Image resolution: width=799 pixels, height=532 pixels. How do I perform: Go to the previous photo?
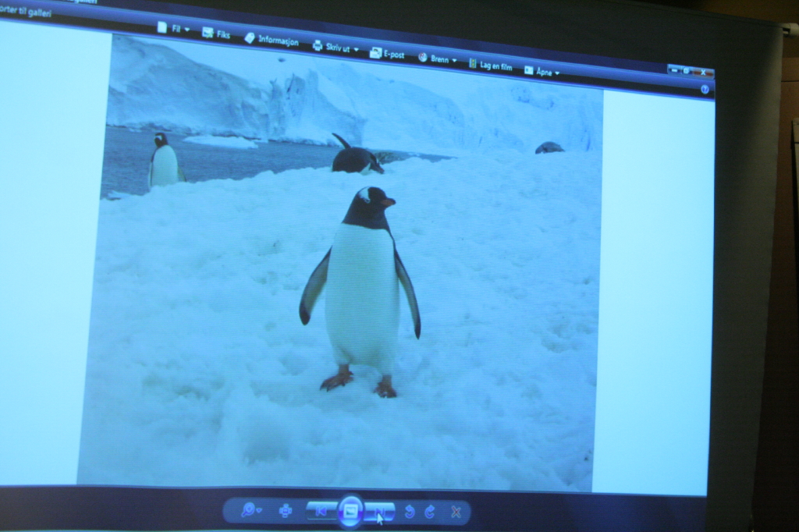[x=321, y=511]
